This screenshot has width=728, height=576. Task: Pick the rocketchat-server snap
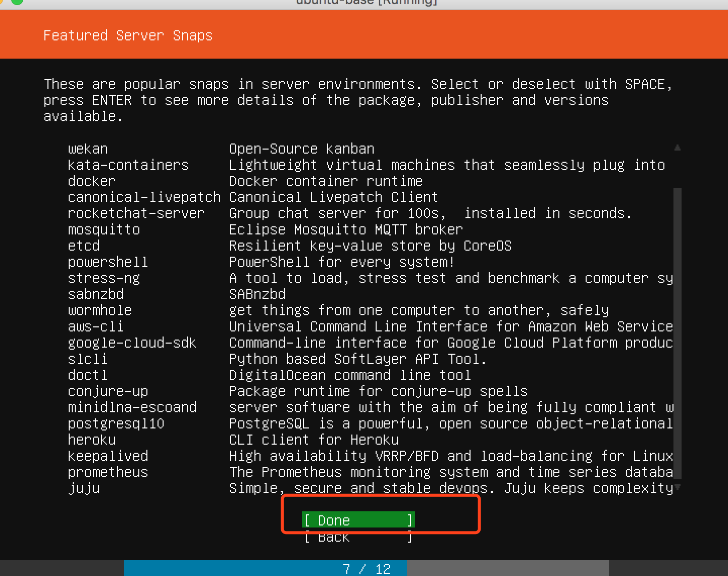[370, 213]
